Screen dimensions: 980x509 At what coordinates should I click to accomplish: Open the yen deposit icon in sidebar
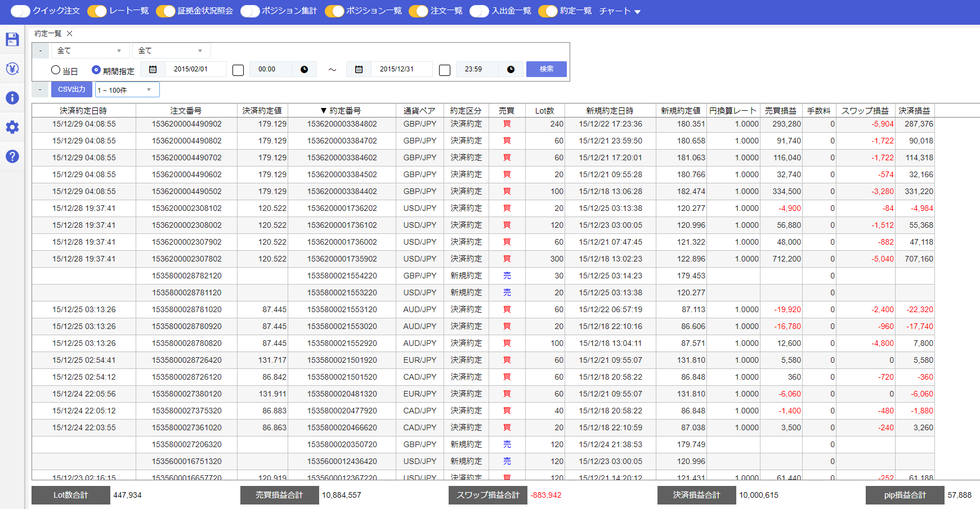pos(12,69)
